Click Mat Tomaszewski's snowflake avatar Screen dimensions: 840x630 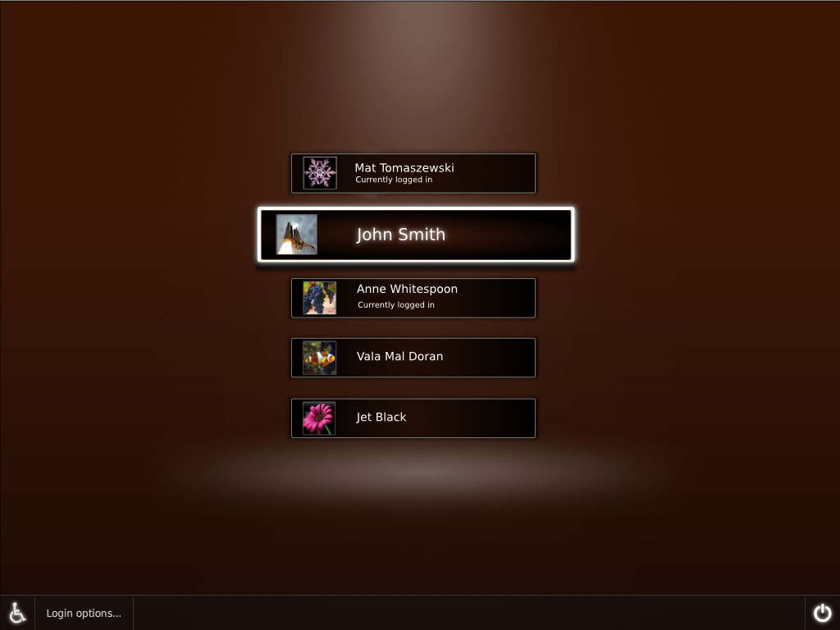click(x=319, y=173)
